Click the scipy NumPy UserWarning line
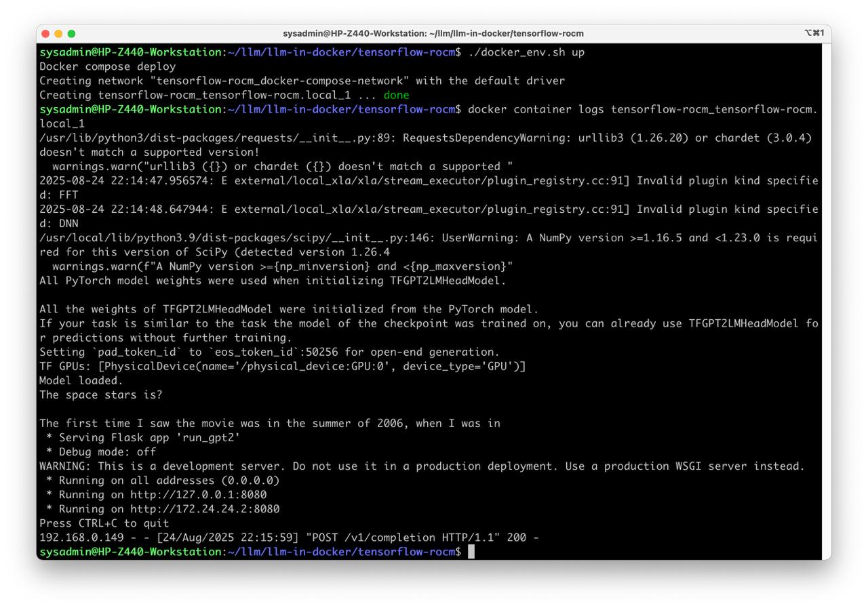The height and width of the screenshot is (608, 868). [429, 245]
